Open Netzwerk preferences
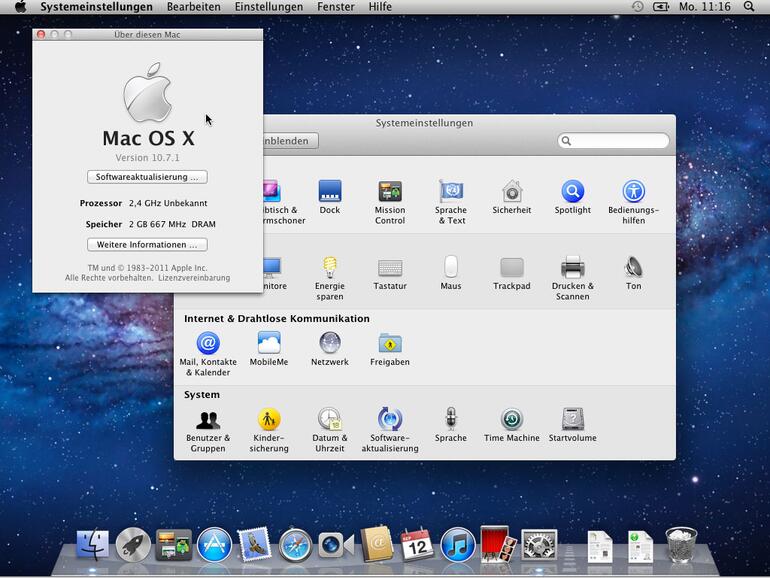 (x=330, y=344)
